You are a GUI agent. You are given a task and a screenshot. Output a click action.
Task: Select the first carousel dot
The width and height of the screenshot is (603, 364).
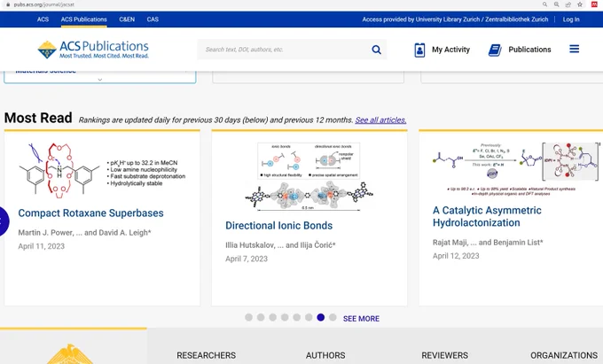[x=249, y=317]
